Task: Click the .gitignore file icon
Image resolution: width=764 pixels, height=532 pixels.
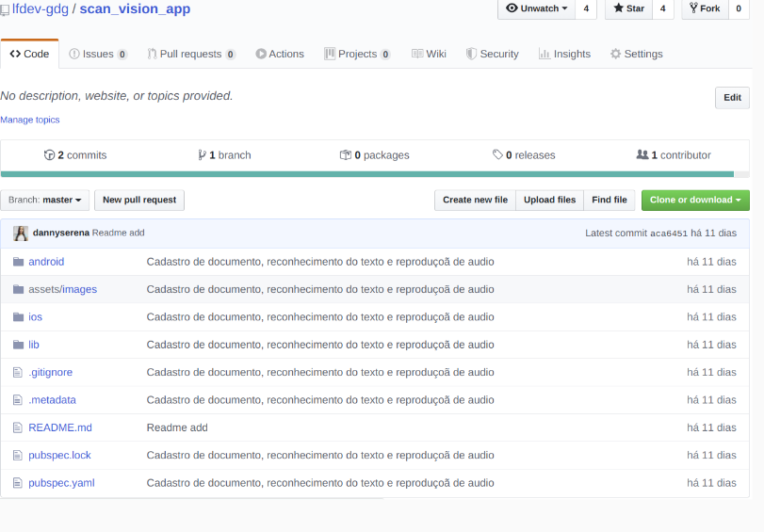Action: tap(18, 373)
